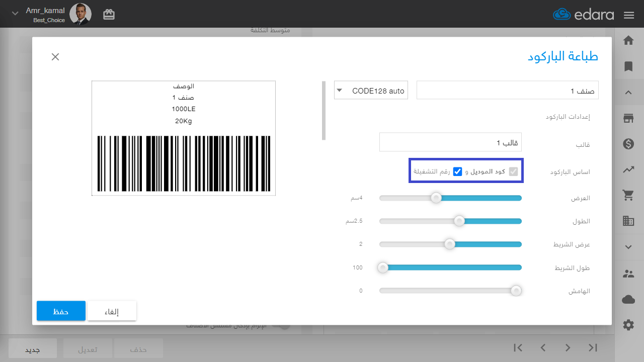Go to the Home icon in sidebar
The width and height of the screenshot is (644, 362).
tap(628, 41)
